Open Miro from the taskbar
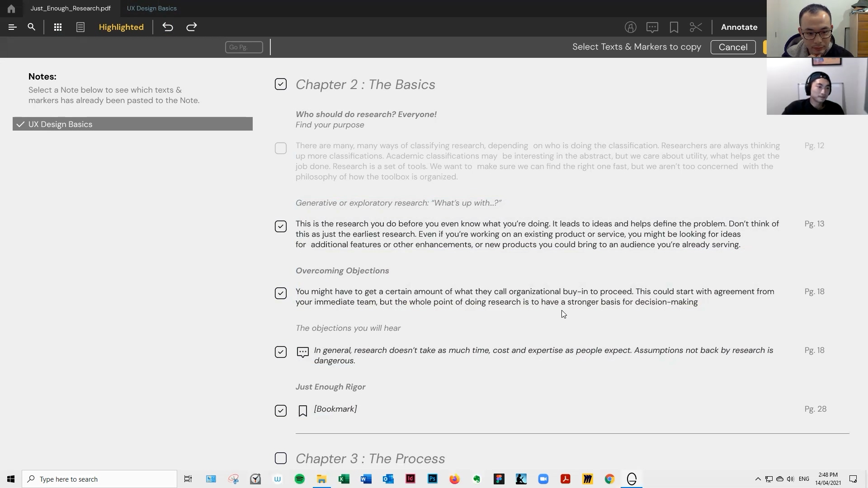This screenshot has height=488, width=868. tap(588, 479)
